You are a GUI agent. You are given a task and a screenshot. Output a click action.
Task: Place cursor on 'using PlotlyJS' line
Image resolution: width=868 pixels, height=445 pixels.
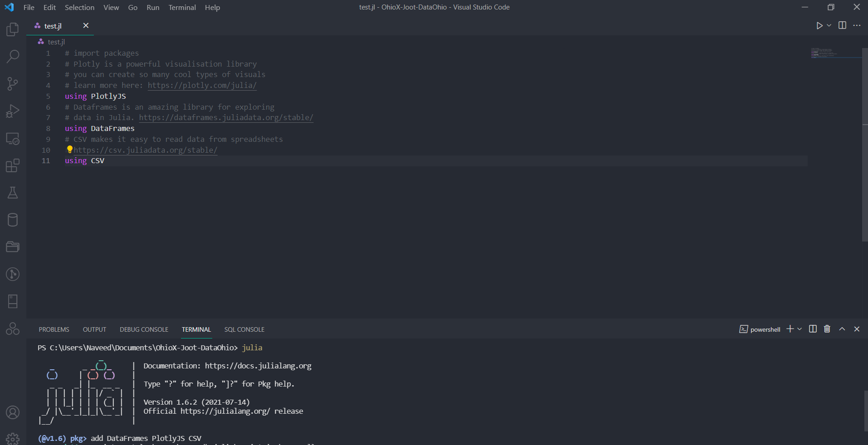95,96
